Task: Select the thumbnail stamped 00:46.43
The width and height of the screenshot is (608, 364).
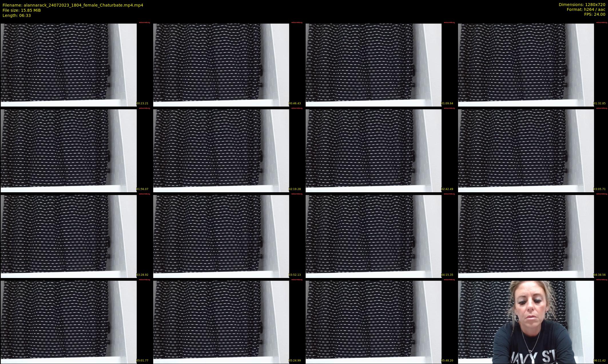Action: click(227, 65)
